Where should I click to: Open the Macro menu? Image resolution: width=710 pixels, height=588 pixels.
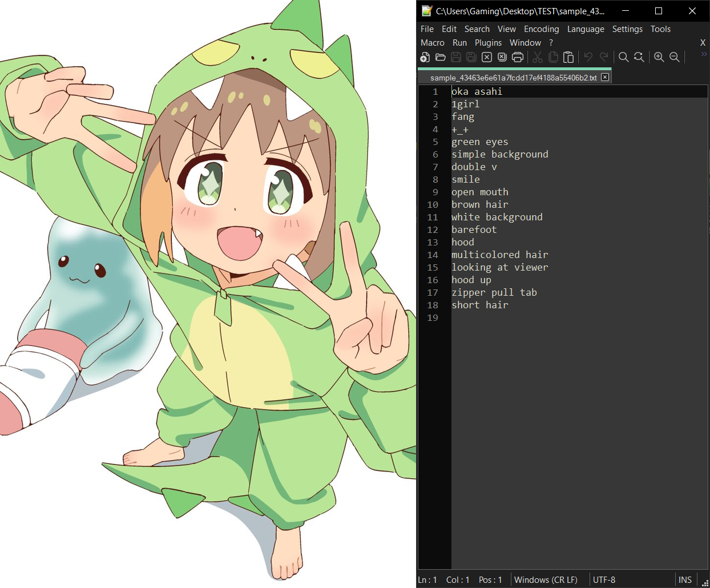point(433,43)
